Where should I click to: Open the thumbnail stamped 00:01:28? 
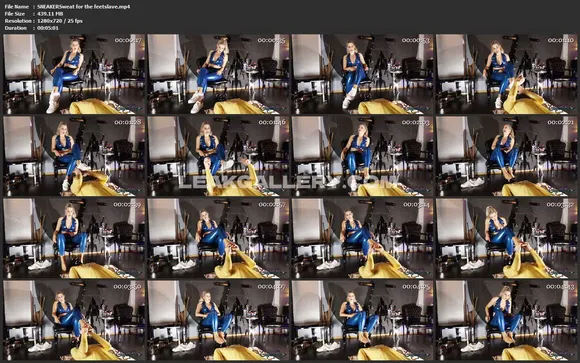(x=74, y=156)
